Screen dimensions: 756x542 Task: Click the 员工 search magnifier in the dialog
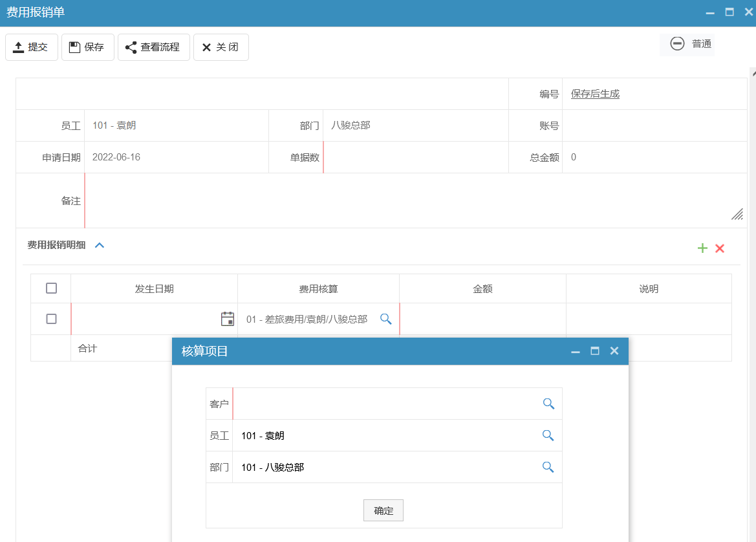[x=548, y=435]
